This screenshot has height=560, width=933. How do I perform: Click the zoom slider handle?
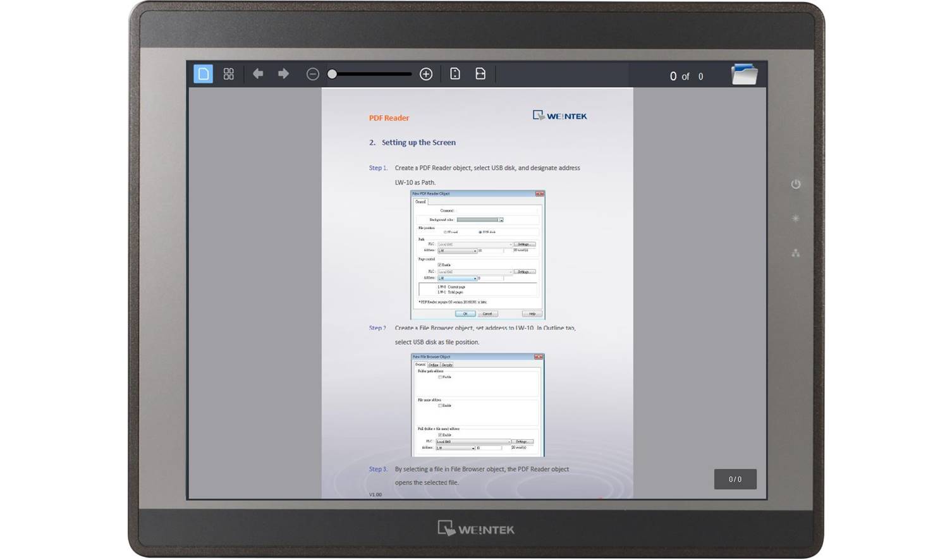(x=332, y=74)
